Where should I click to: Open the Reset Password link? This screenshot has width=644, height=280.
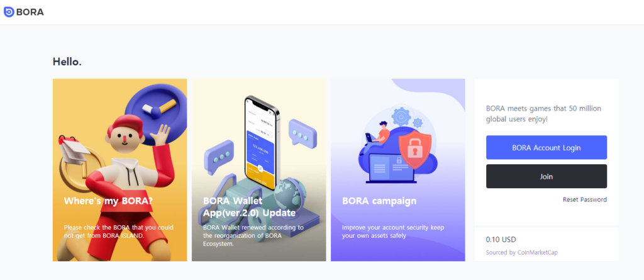click(584, 199)
